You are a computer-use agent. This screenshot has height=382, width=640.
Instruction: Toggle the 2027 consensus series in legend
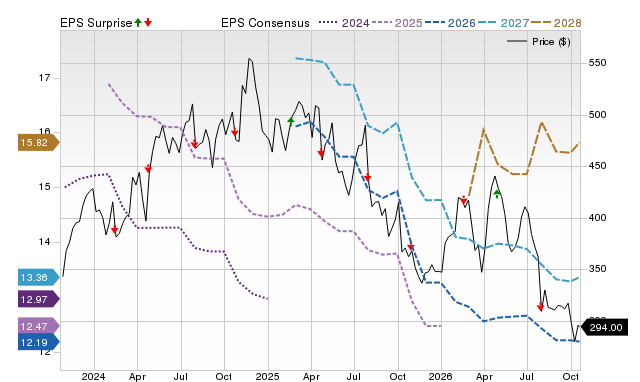click(503, 23)
